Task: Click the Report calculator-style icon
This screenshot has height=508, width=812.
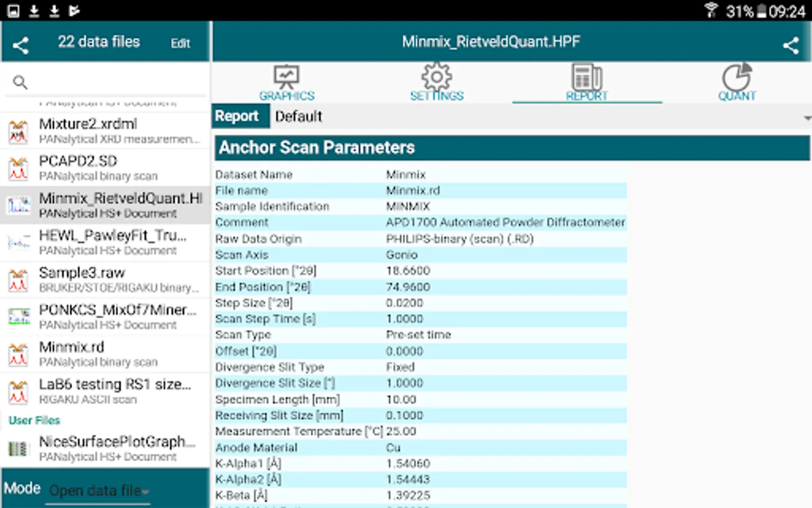Action: click(587, 77)
